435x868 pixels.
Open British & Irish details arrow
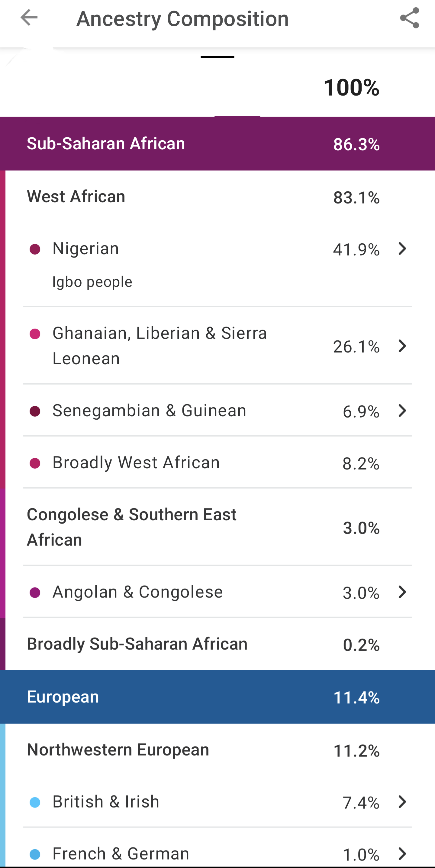click(402, 802)
